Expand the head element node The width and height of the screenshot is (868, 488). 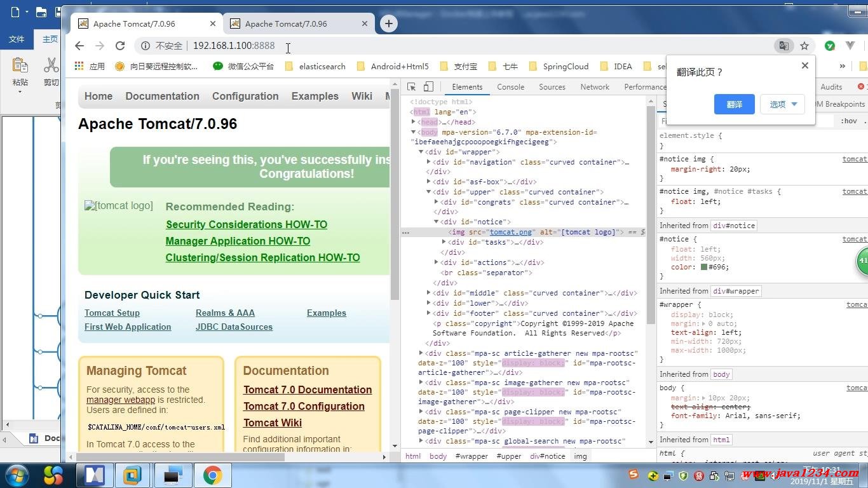[x=414, y=122]
